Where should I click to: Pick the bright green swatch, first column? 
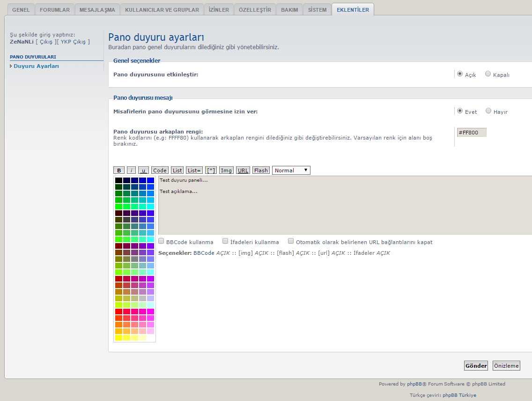[x=119, y=207]
